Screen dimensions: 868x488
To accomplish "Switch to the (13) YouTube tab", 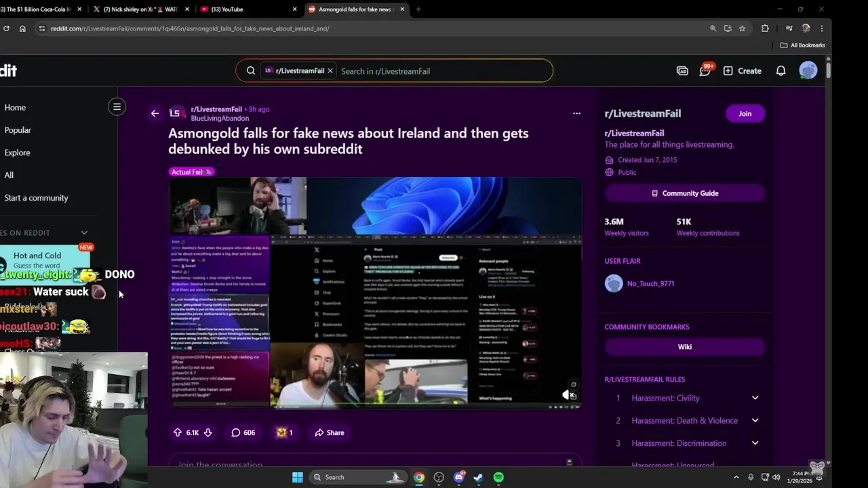I will pyautogui.click(x=248, y=9).
